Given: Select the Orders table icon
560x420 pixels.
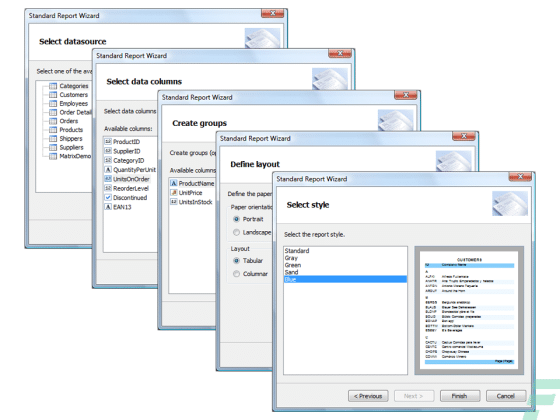Looking at the screenshot, I should [x=53, y=121].
